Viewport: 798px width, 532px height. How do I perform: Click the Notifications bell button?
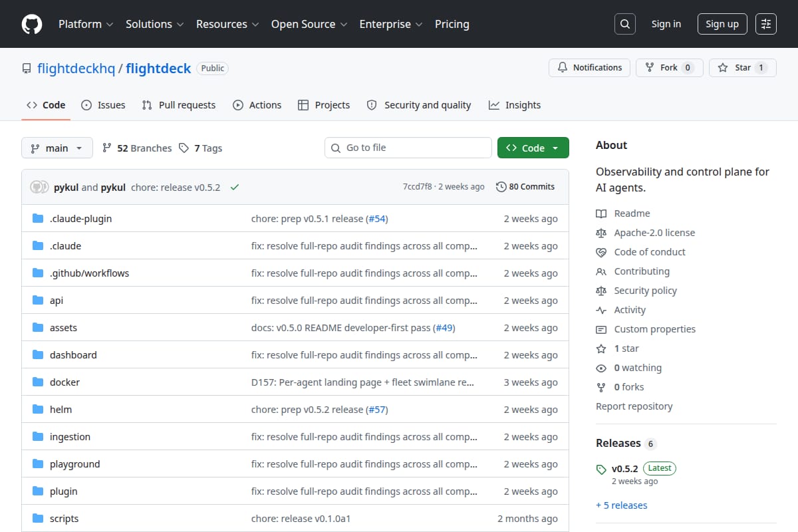[x=589, y=68]
